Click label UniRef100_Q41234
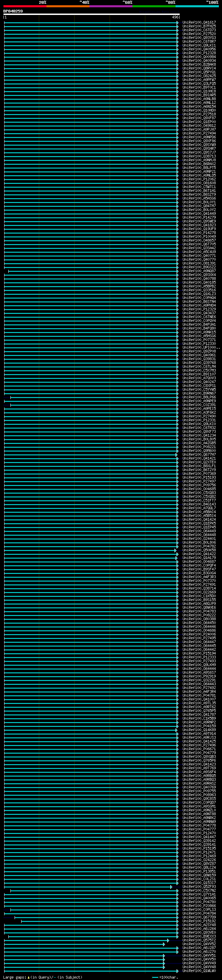The image size is (222, 980). coord(199,435)
